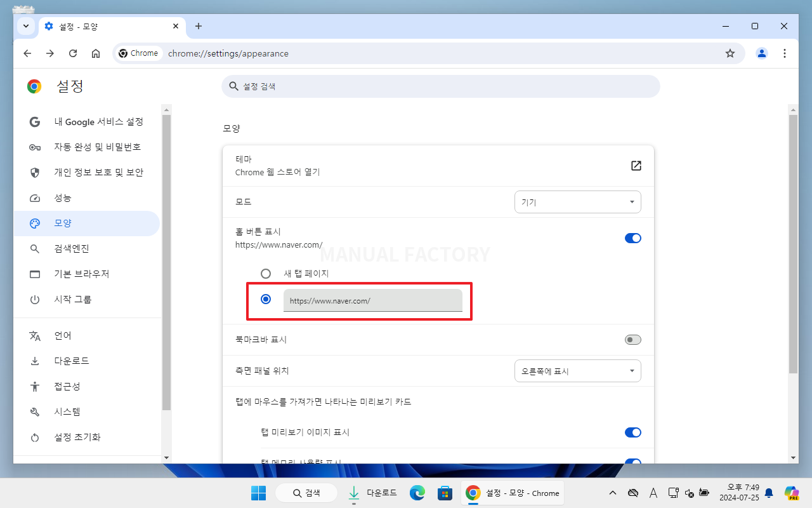Click the 설정 검색 search field
Viewport: 812px width, 508px height.
tap(441, 86)
